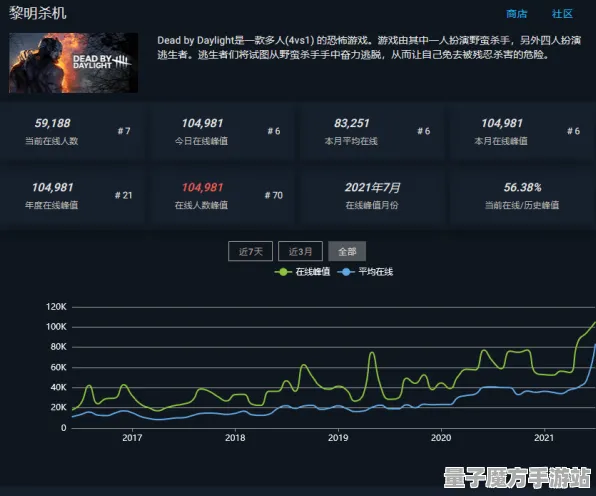
Task: Click the 2019 x-axis label
Action: coord(338,438)
